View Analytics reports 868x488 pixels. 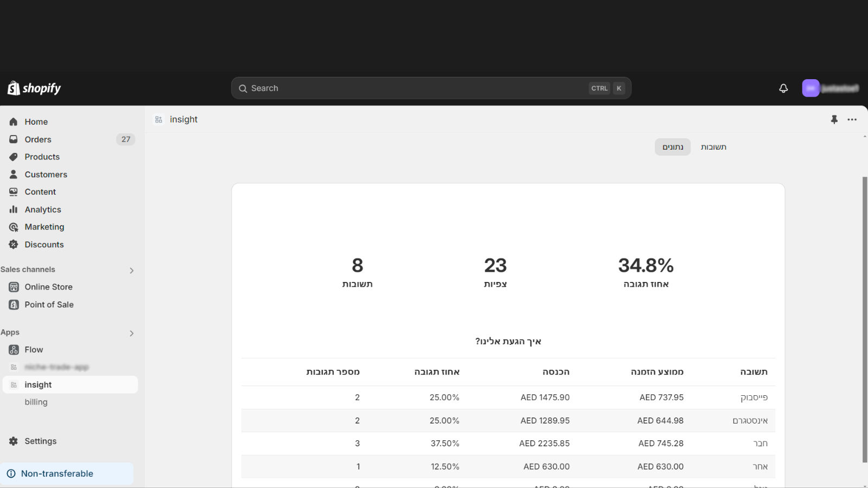pyautogui.click(x=42, y=209)
